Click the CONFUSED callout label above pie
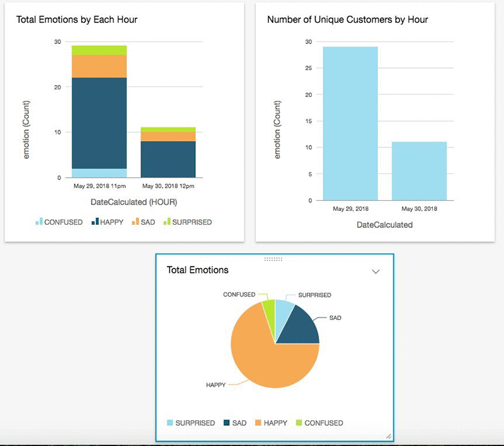Screen dimensions: 504x446 tap(239, 295)
